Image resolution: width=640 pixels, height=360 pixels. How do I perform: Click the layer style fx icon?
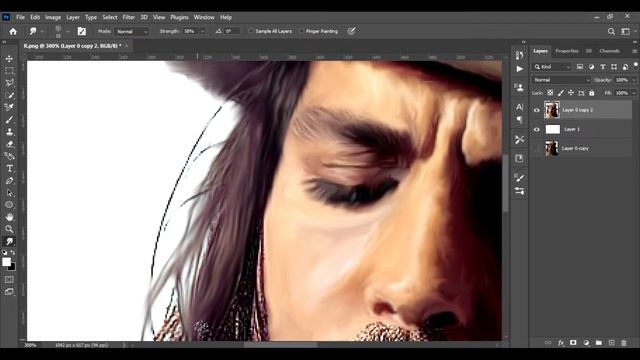(x=561, y=343)
